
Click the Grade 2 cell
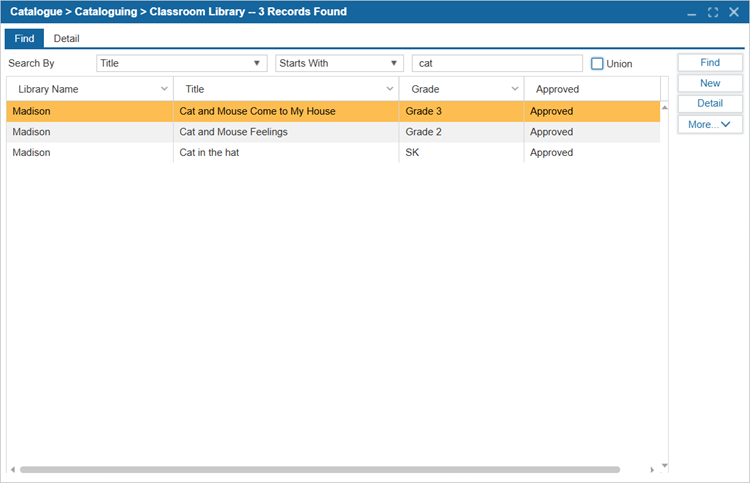[x=461, y=132]
